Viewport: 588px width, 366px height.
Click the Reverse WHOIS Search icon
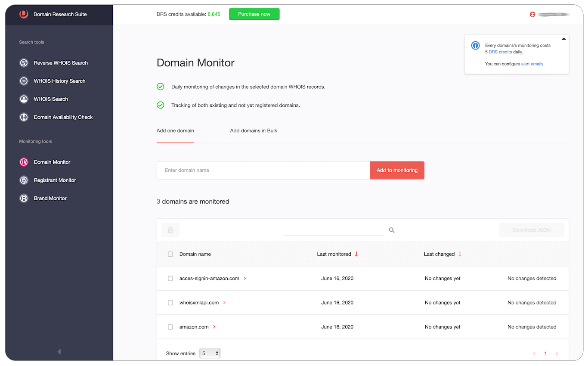pos(24,63)
